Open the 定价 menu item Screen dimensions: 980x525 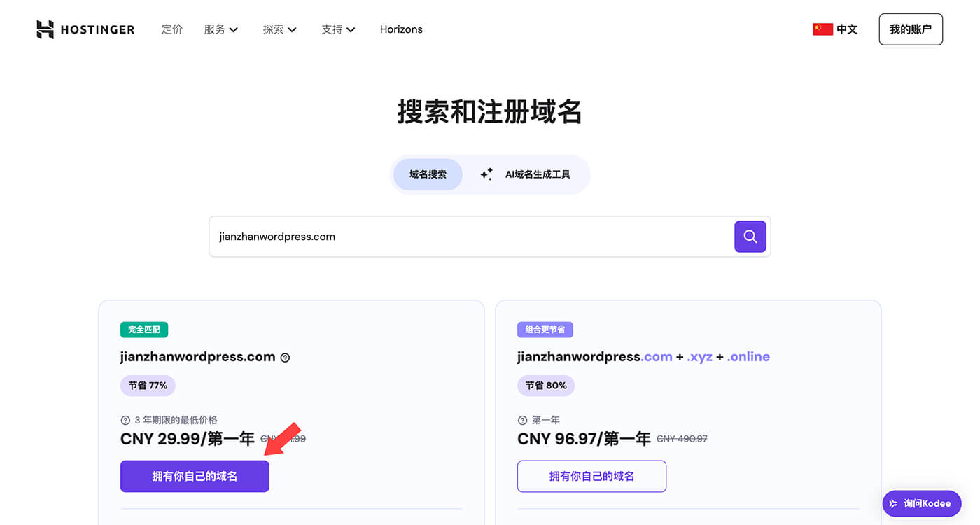pos(172,29)
